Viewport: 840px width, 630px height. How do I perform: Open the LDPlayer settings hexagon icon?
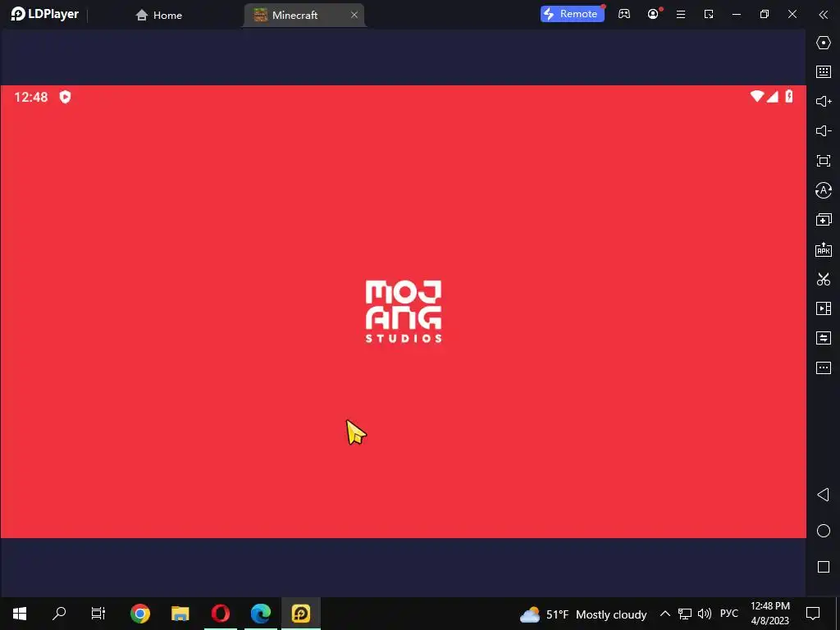pyautogui.click(x=824, y=43)
